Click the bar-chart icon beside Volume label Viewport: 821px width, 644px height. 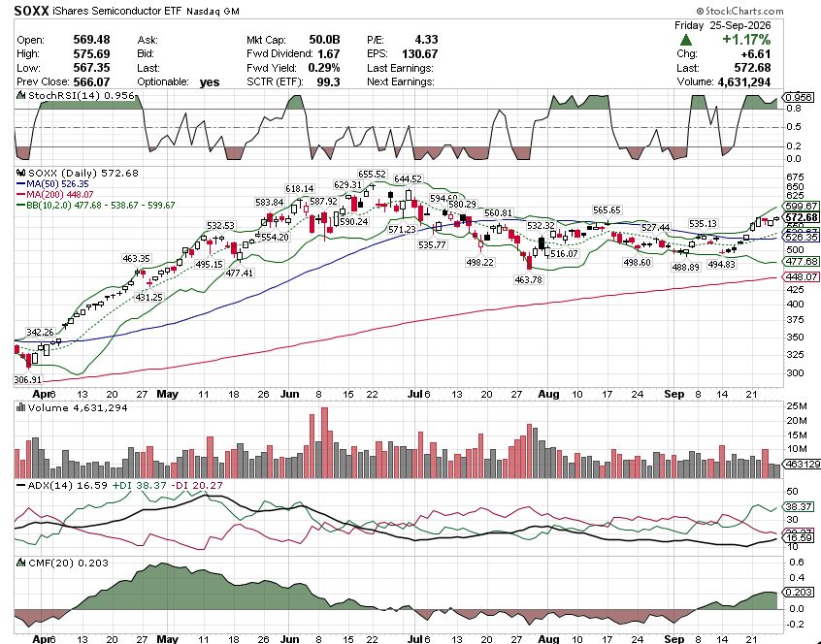click(21, 407)
